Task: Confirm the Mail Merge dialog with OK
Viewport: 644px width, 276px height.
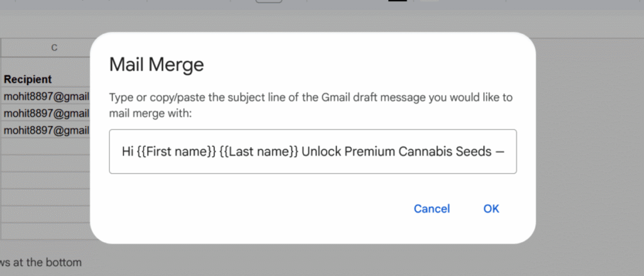Action: [491, 209]
